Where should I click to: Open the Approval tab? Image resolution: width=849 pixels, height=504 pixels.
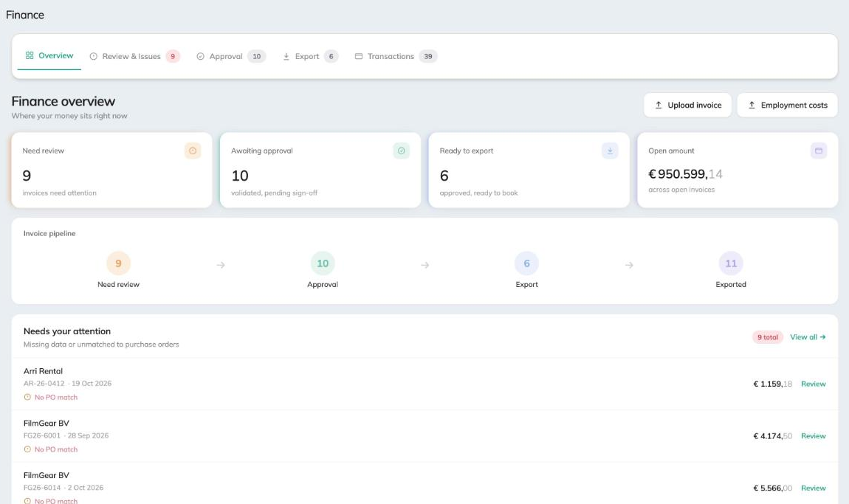[x=230, y=56]
